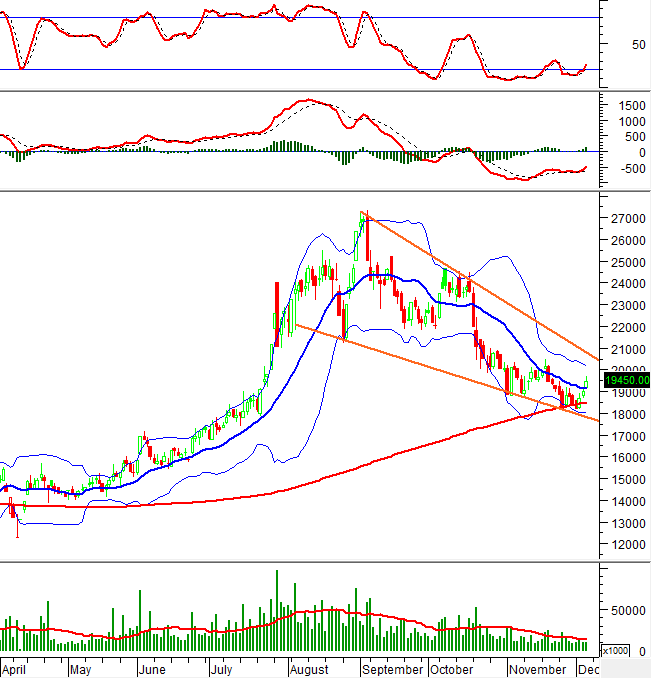Select the Dec label on time axis

coord(589,669)
